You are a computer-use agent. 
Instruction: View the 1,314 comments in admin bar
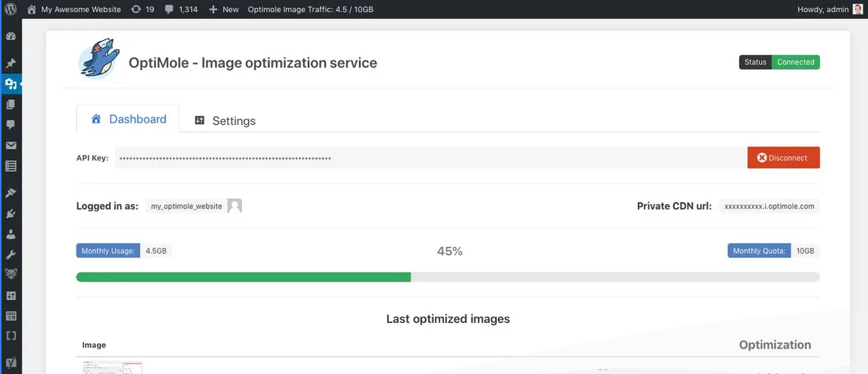coord(181,10)
